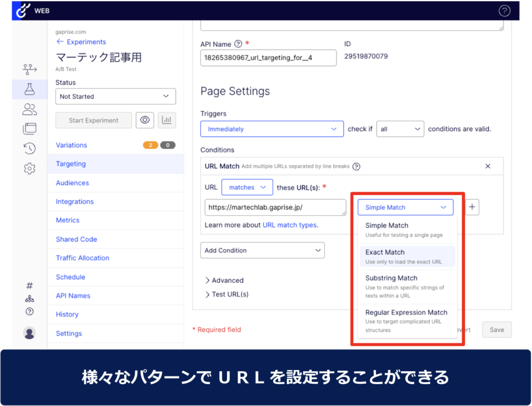Click the preview eye icon button
This screenshot has height=406, width=532.
click(145, 120)
